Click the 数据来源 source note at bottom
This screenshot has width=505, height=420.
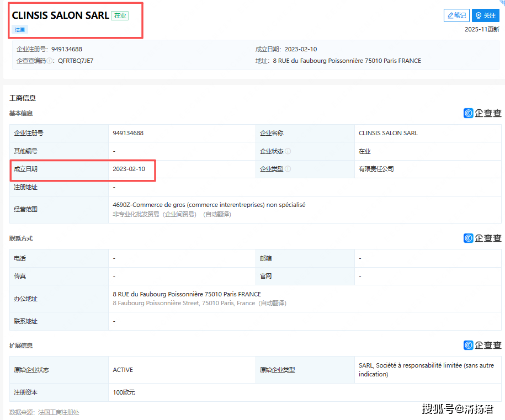44,412
